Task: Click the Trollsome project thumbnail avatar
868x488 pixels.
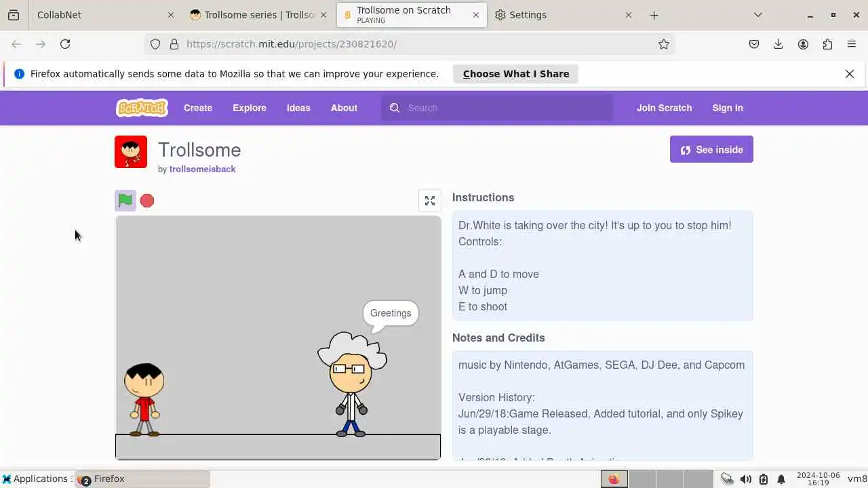Action: pyautogui.click(x=131, y=152)
